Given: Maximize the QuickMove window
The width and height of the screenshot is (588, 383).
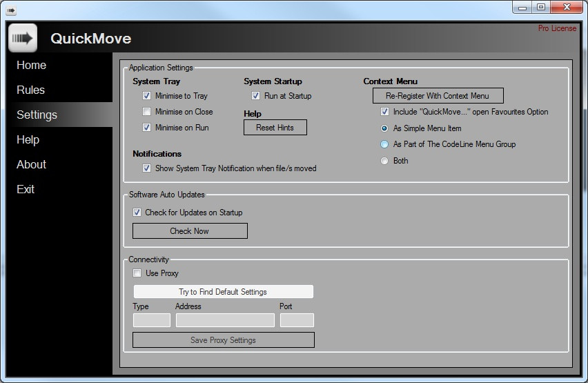Looking at the screenshot, I should tap(541, 7).
